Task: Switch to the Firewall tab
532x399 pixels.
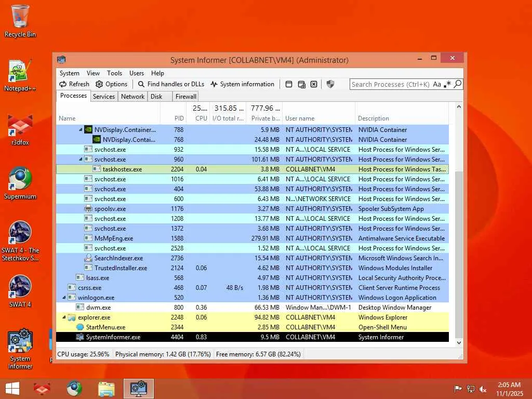Action: (185, 97)
